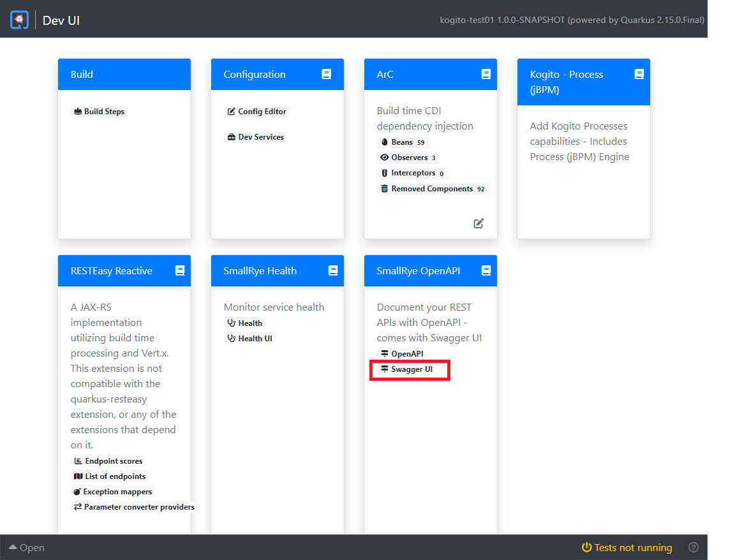Screen dimensions: 735x560
Task: Click the Swagger UI signpost icon
Action: pyautogui.click(x=384, y=369)
